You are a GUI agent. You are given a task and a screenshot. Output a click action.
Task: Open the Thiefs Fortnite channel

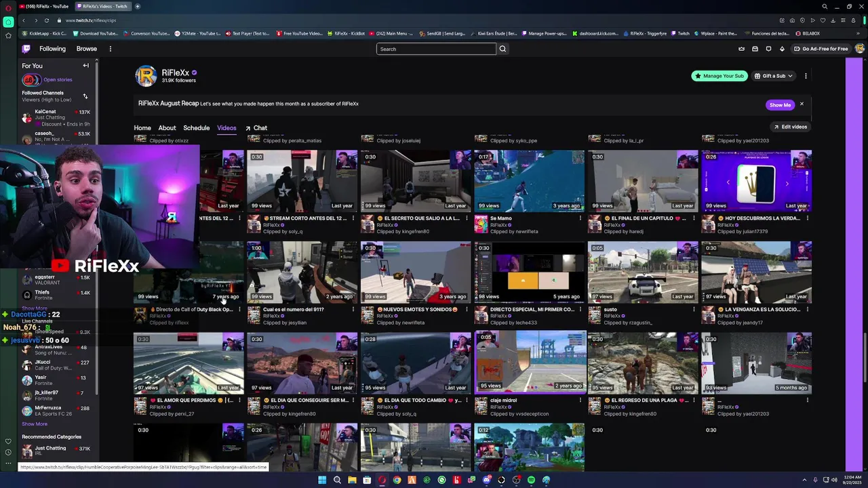point(56,295)
